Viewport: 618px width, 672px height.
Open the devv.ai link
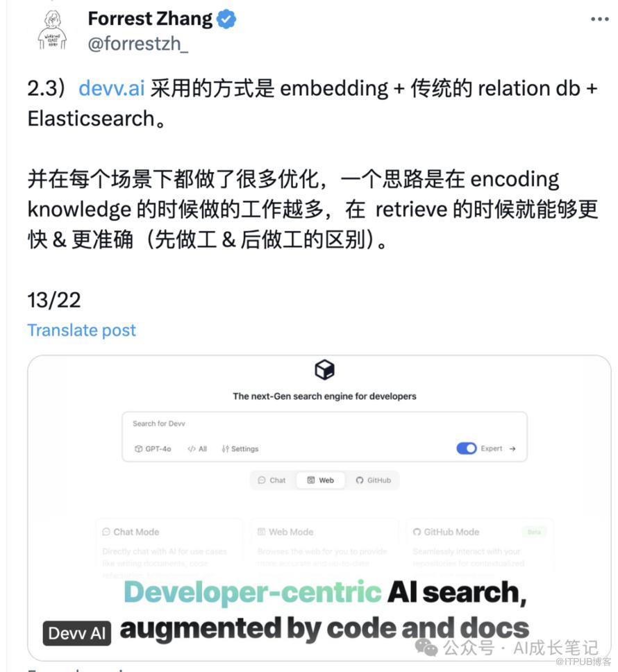[x=111, y=88]
